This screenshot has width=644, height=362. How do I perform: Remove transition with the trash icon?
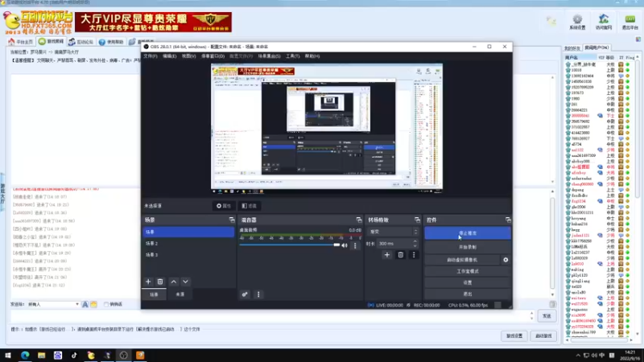pos(400,255)
